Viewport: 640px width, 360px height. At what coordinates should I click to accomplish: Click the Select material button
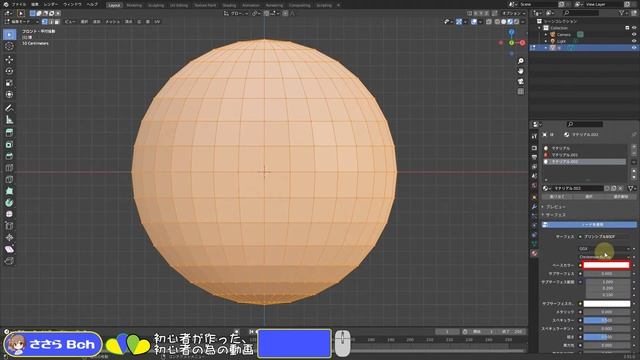(589, 197)
